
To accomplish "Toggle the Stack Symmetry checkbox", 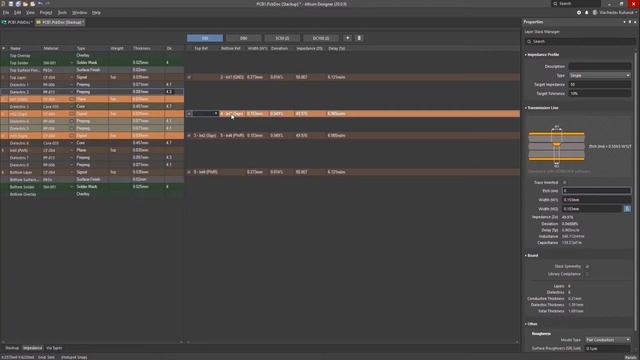I will [x=587, y=266].
